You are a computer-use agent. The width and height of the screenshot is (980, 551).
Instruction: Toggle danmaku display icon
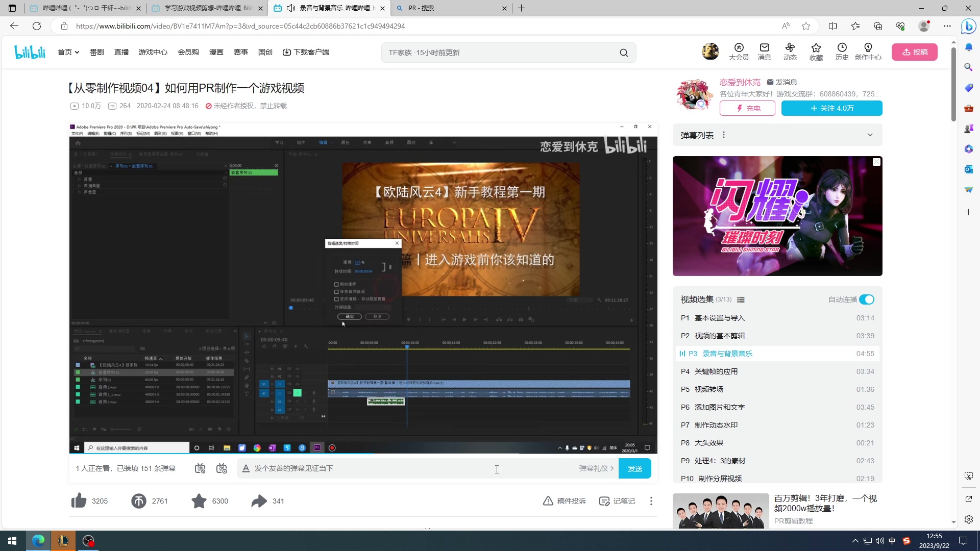click(200, 468)
